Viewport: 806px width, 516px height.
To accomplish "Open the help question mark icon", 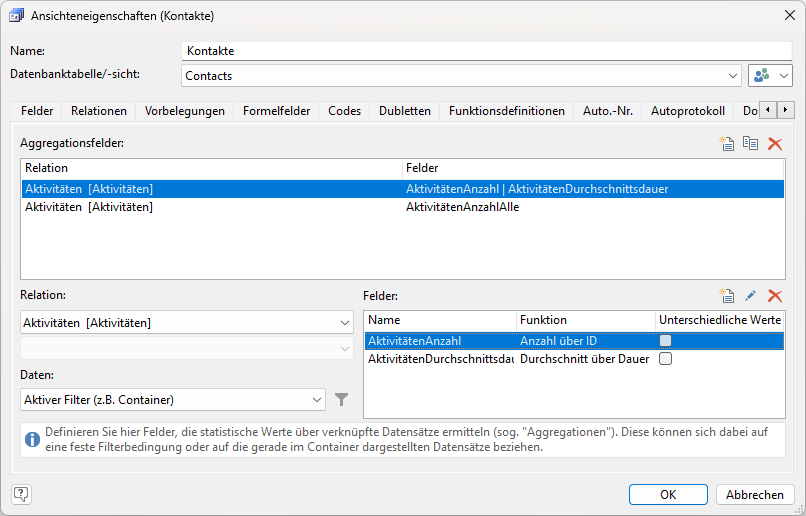I will coord(21,494).
